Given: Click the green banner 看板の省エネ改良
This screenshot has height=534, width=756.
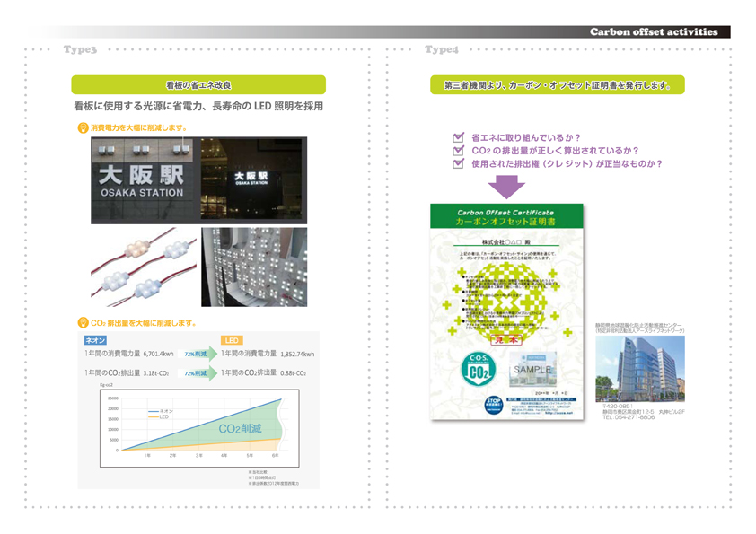Looking at the screenshot, I should [x=198, y=85].
